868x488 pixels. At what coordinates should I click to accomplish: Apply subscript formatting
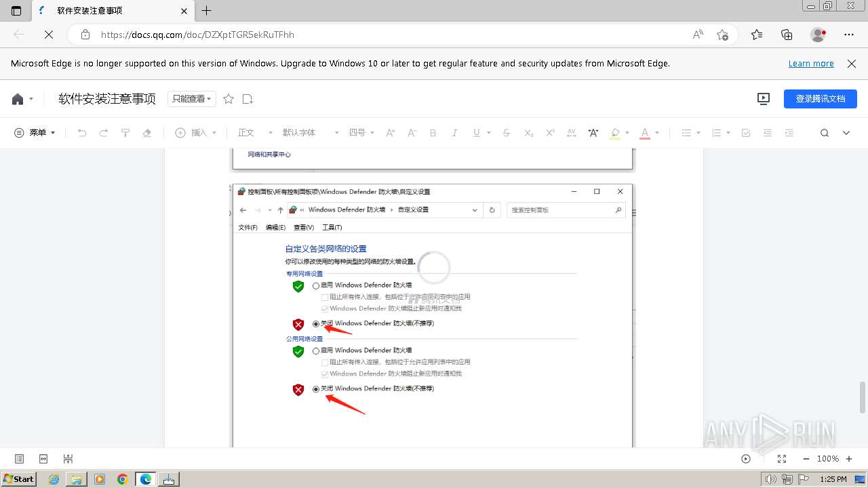coord(529,133)
